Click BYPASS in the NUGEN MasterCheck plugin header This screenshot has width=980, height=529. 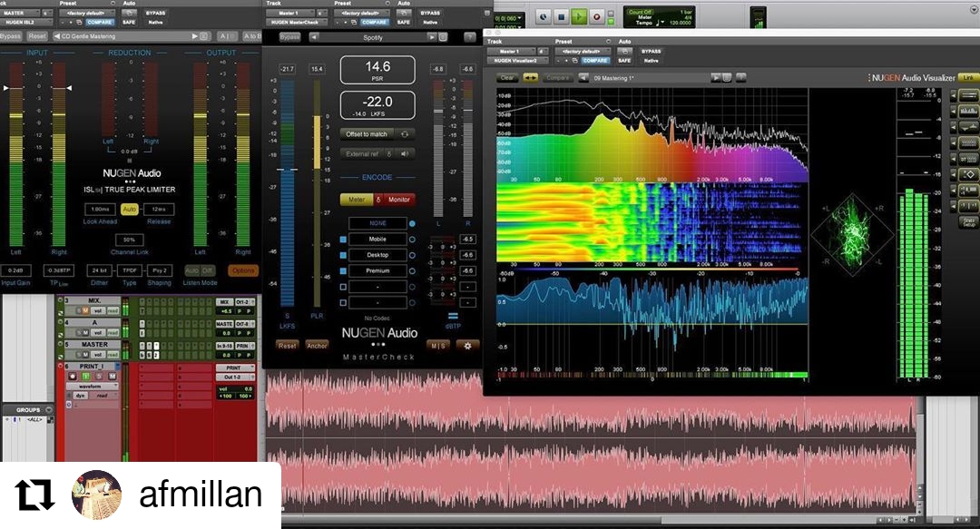pos(430,13)
